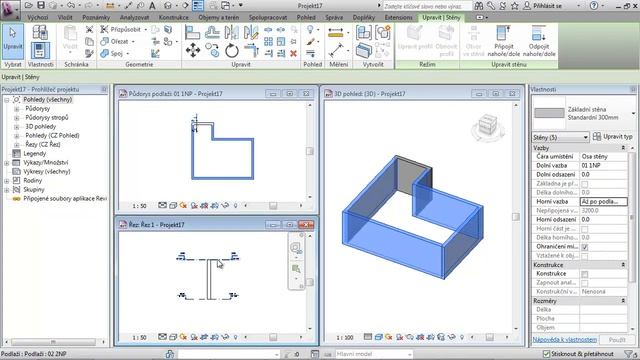Click the keyword search input field
This screenshot has width=640, height=360.
click(427, 6)
